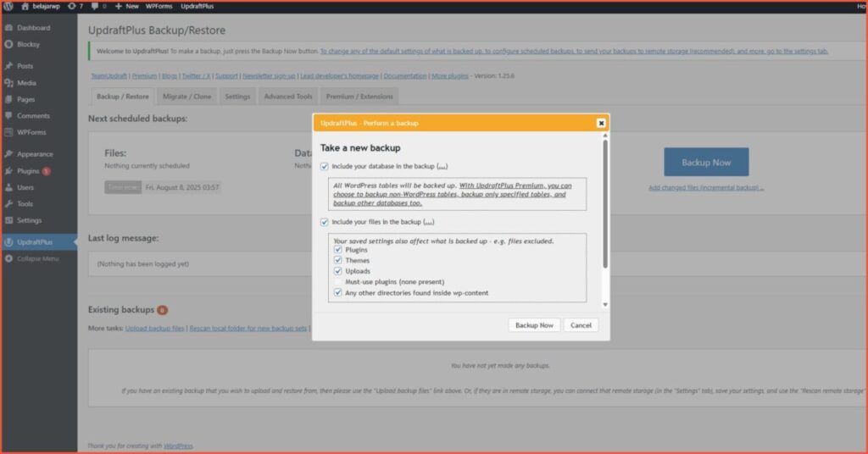Click the updates counter icon showing 7
The height and width of the screenshot is (454, 868).
[x=71, y=6]
